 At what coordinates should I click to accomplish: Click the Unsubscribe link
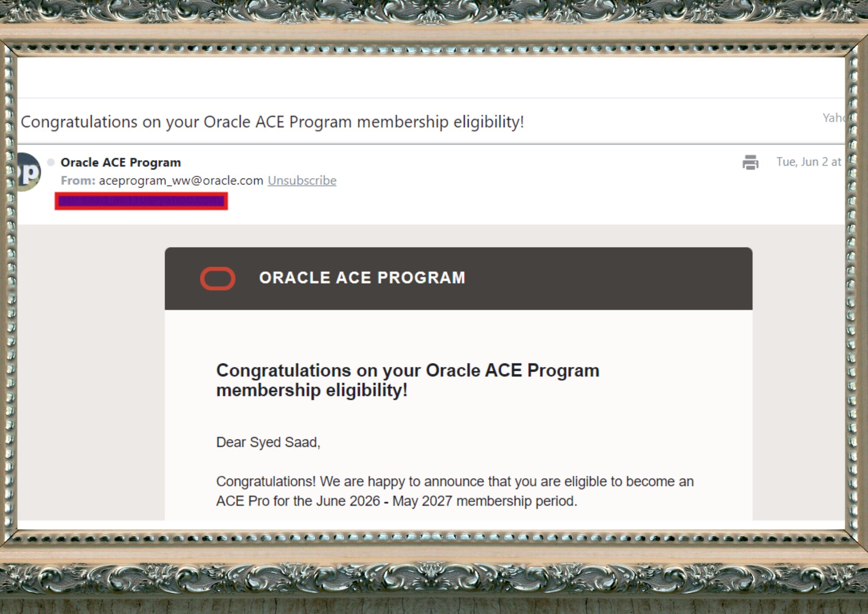(x=302, y=180)
